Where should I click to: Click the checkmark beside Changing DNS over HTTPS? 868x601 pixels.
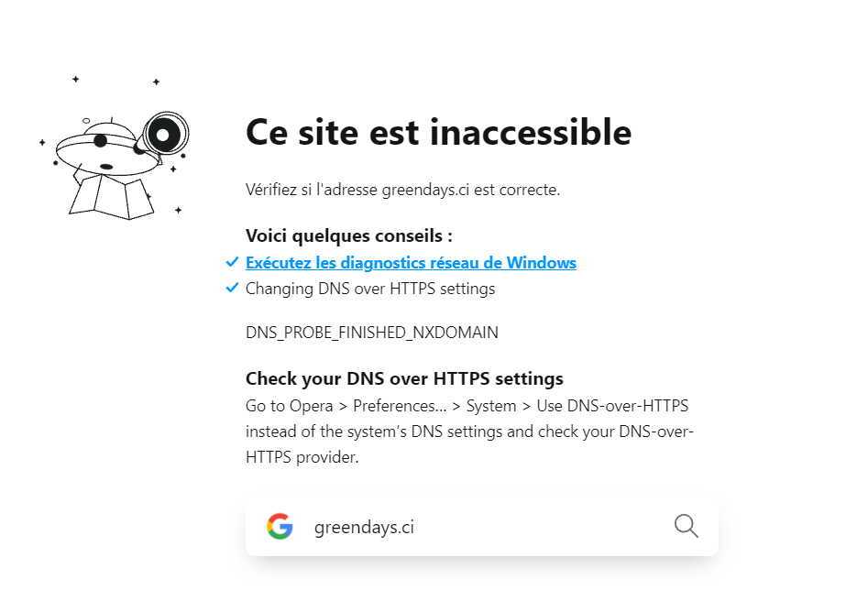coord(232,289)
